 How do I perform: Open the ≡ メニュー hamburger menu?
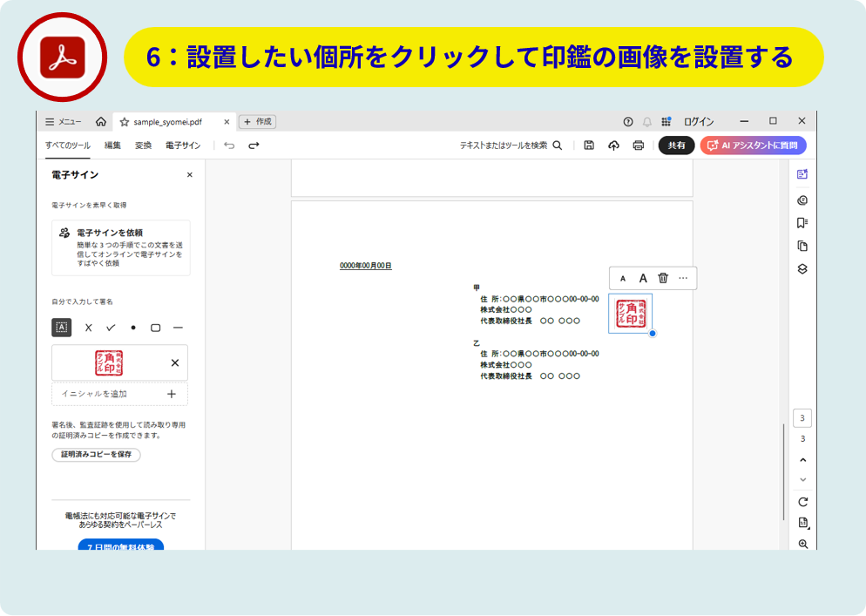64,122
